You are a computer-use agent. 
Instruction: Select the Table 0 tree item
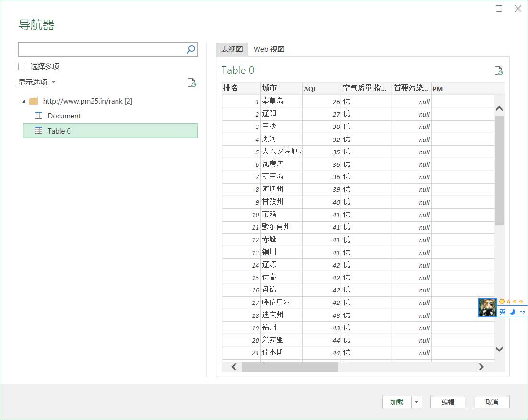tap(110, 131)
